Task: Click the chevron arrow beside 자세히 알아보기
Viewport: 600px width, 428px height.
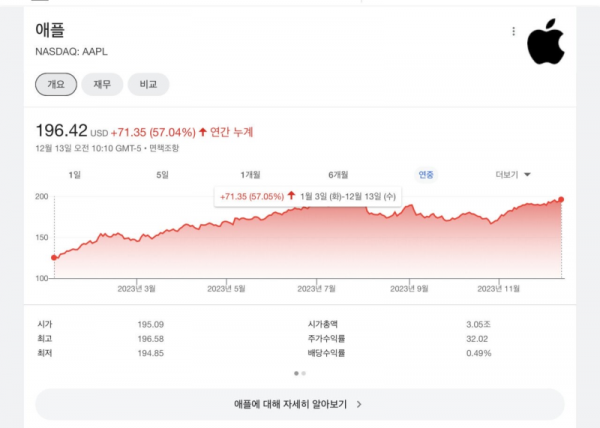Action: [x=359, y=404]
